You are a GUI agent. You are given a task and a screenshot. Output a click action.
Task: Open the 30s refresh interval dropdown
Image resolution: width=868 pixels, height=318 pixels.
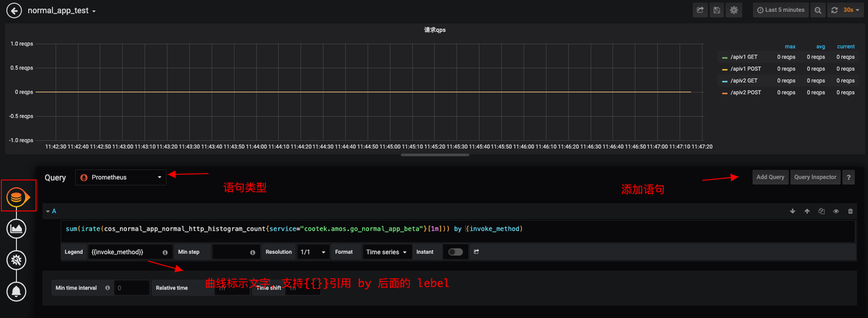852,10
